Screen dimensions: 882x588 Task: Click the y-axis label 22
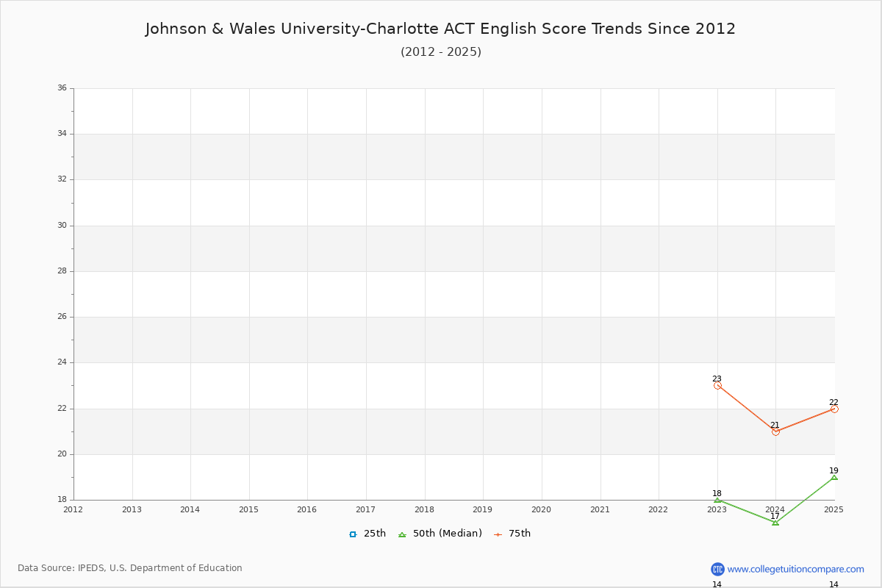click(62, 409)
